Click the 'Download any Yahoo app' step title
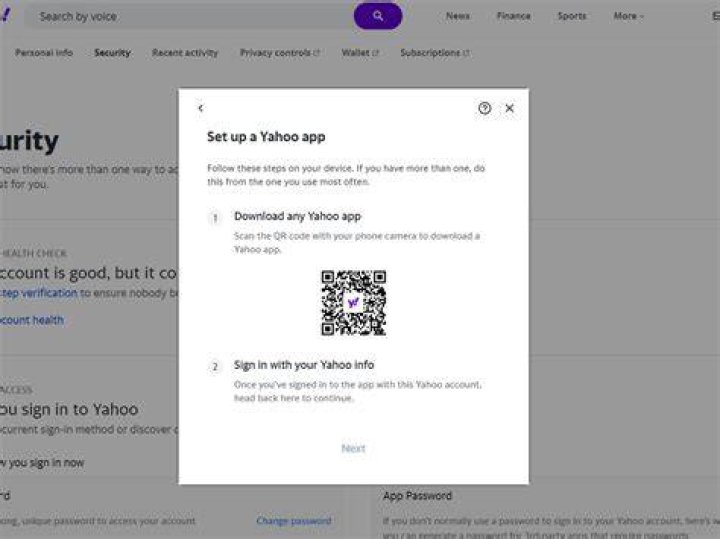 tap(298, 216)
